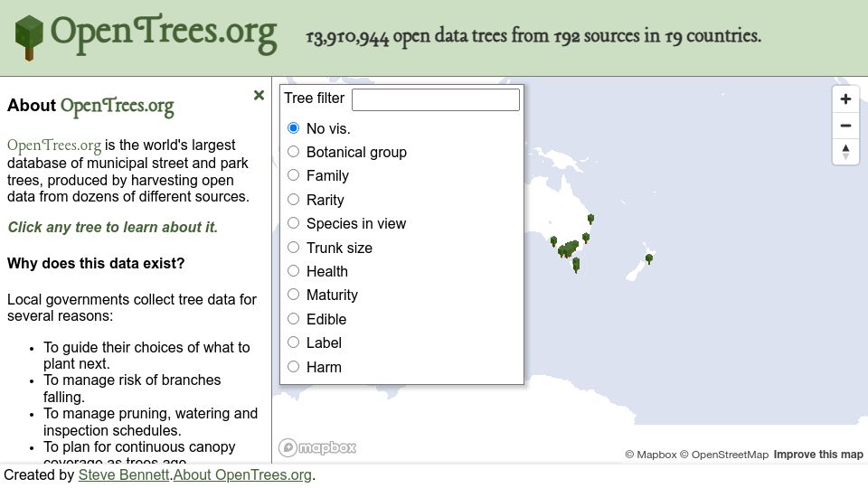This screenshot has height=488, width=868.
Task: Open the footer About OpenTrees.org link
Action: pos(242,474)
